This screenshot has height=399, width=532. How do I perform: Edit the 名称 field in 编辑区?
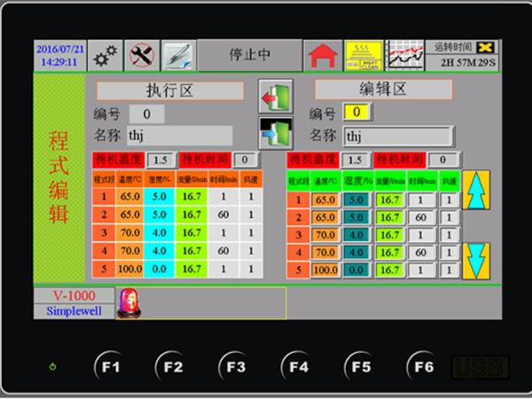click(x=398, y=137)
